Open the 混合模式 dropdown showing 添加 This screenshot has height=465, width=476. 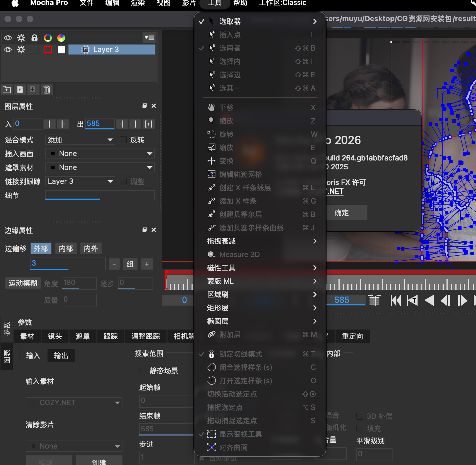[80, 140]
